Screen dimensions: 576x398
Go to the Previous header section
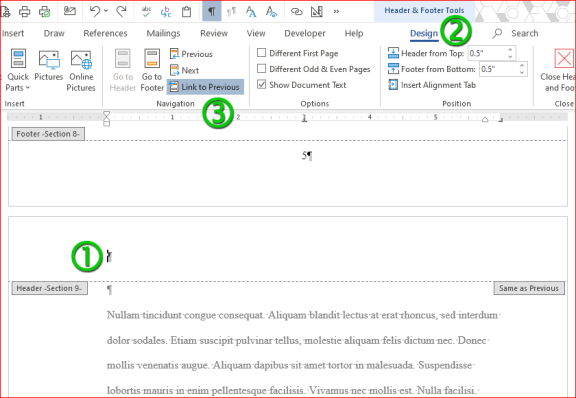point(191,54)
